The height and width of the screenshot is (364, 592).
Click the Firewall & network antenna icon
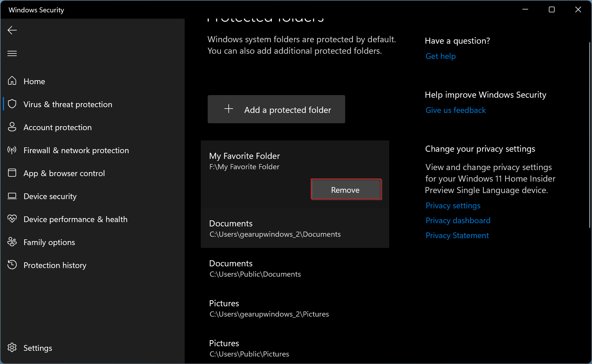tap(12, 150)
